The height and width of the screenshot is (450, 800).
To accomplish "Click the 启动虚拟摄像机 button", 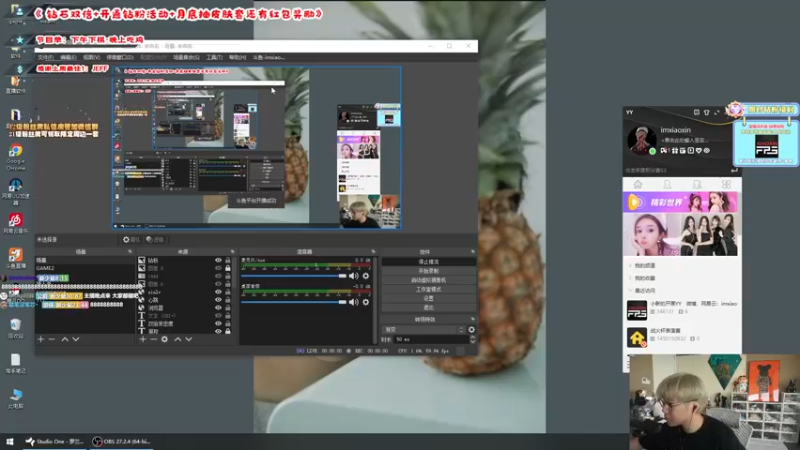I will tap(428, 280).
